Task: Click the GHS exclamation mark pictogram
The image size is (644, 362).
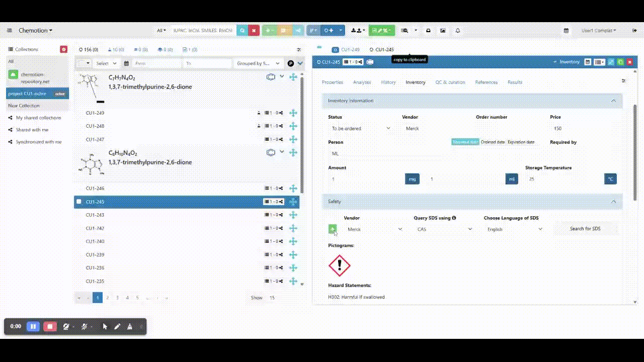Action: (340, 265)
